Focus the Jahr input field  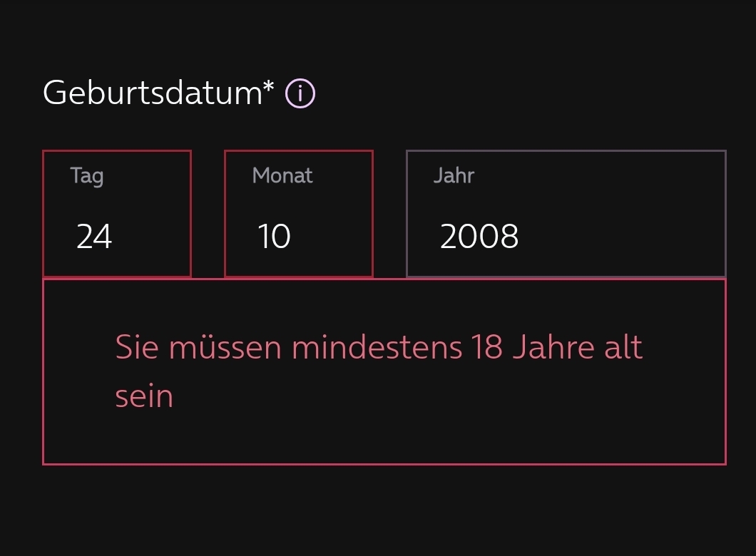click(x=566, y=213)
